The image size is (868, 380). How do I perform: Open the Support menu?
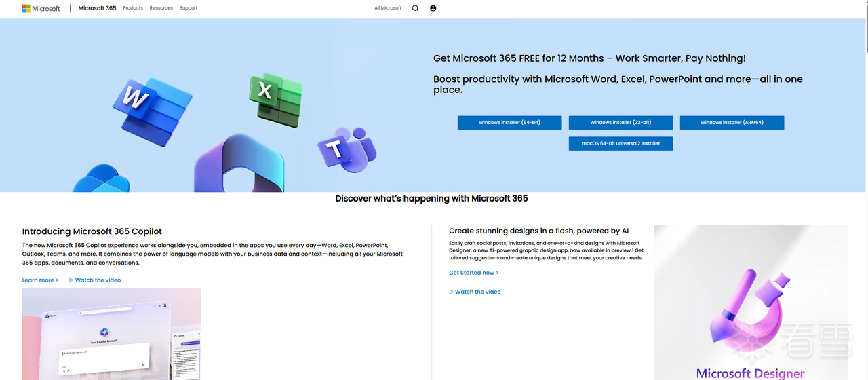tap(189, 8)
